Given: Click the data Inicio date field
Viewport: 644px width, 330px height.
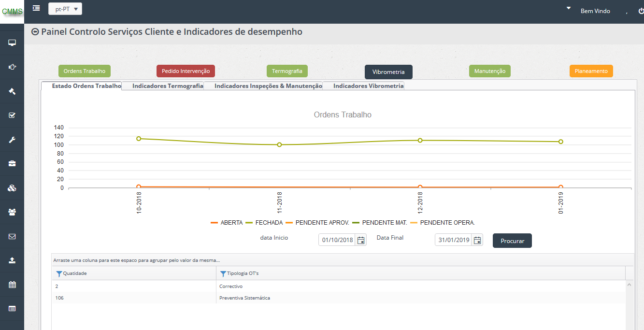Looking at the screenshot, I should click(337, 240).
